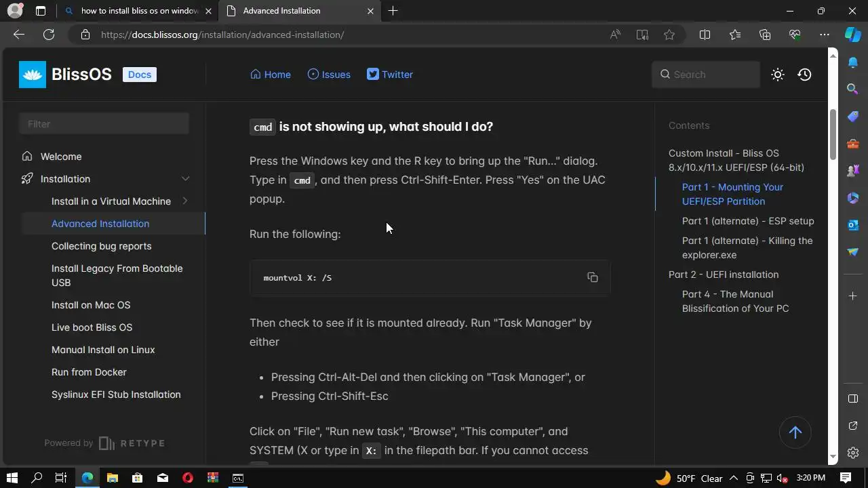Click the BlissOS lotus logo icon
The image size is (868, 488).
(33, 75)
